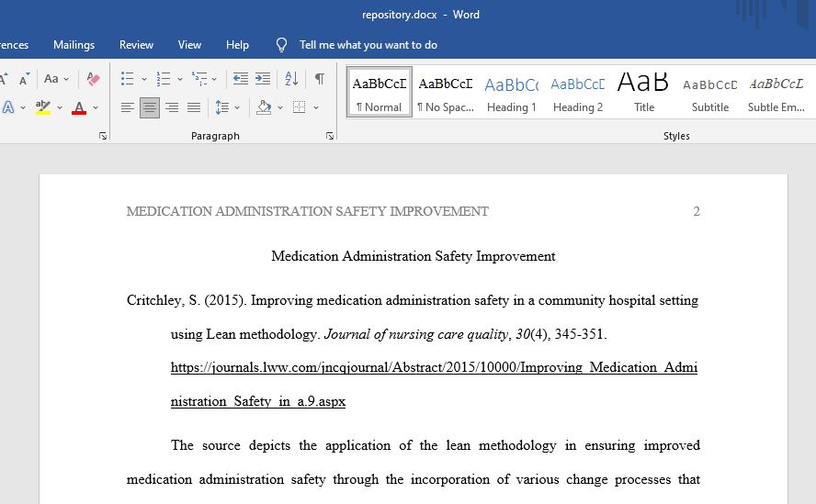Apply the text highlight color
The height and width of the screenshot is (504, 816).
click(43, 107)
